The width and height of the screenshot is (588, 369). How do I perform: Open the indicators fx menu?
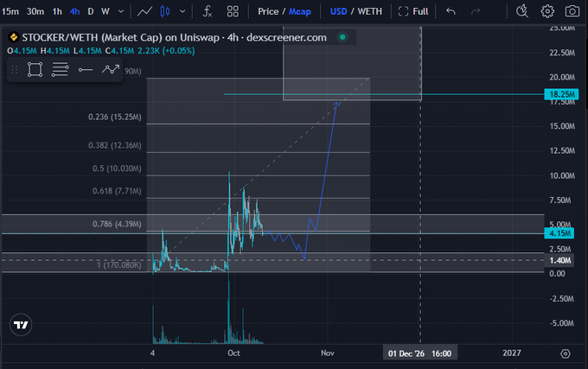208,11
